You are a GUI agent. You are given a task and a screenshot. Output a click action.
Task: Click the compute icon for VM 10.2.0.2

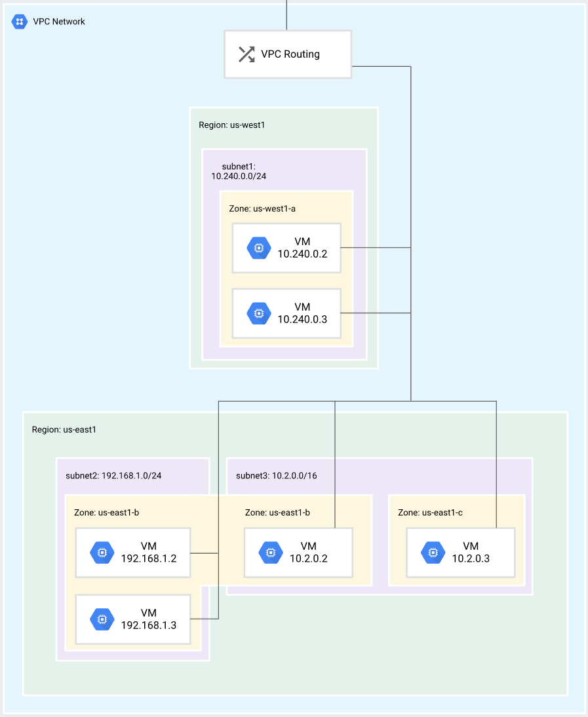pos(271,552)
